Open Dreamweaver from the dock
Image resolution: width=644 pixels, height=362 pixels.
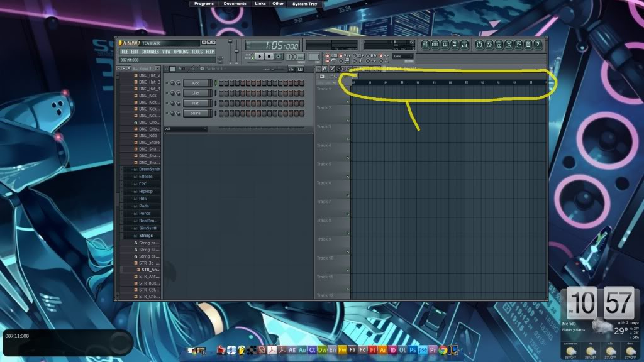[323, 350]
